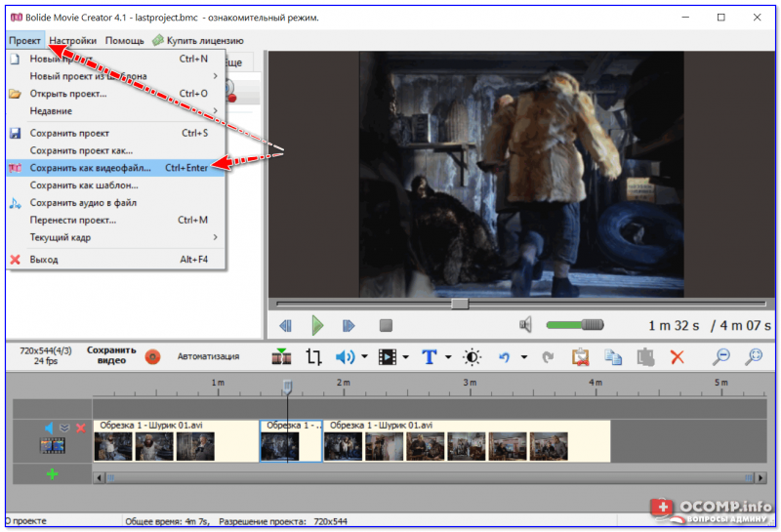This screenshot has height=532, width=781.
Task: Click the blue undo arrow
Action: pyautogui.click(x=505, y=356)
